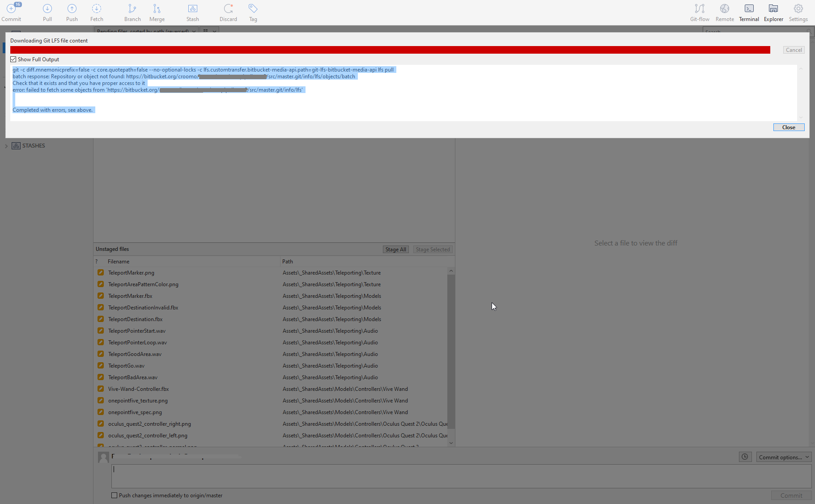Enable Push changes immediately to origin/master
The height and width of the screenshot is (504, 815).
[115, 496]
